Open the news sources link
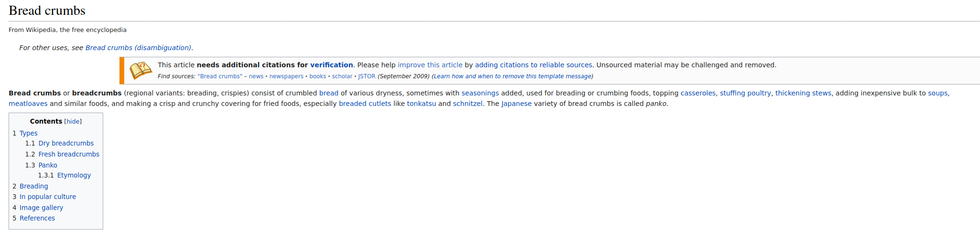This screenshot has width=980, height=241. click(256, 76)
